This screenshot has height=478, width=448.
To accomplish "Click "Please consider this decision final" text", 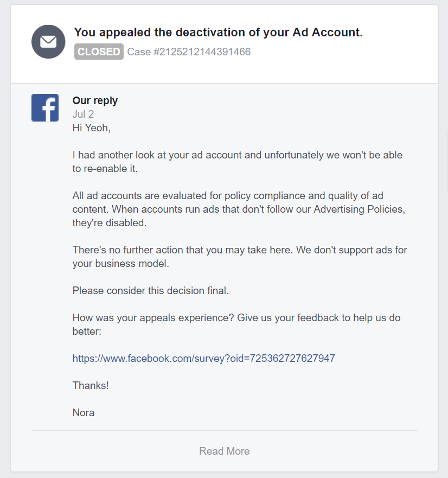I will point(151,290).
